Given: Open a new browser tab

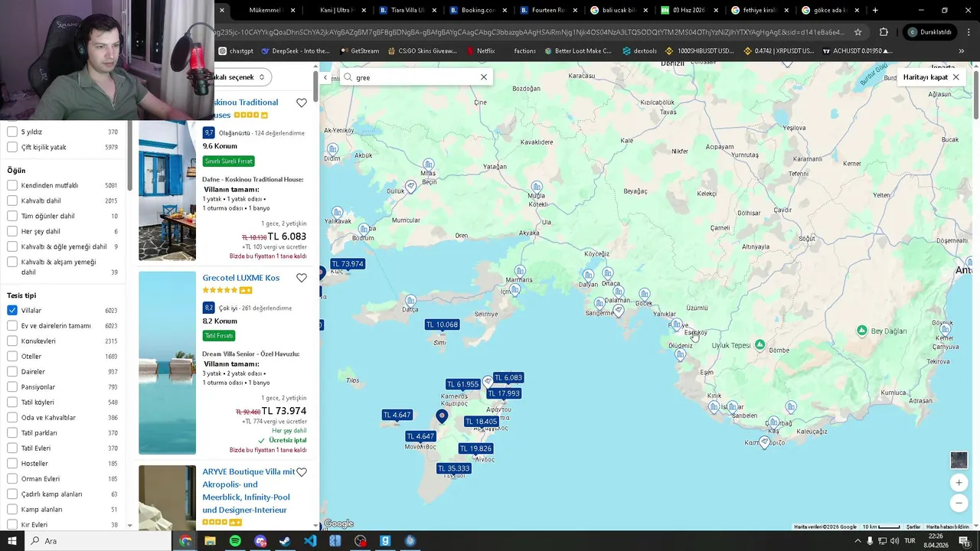Looking at the screenshot, I should (875, 11).
